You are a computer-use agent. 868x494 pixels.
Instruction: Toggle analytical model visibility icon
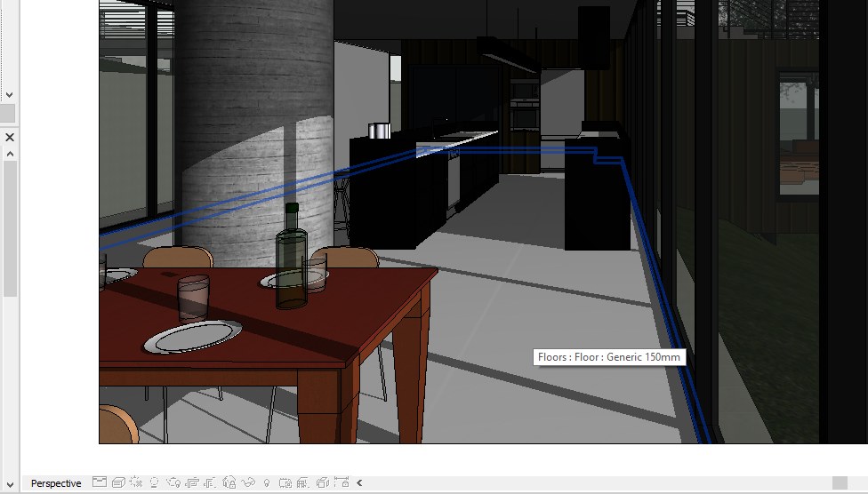click(x=302, y=482)
